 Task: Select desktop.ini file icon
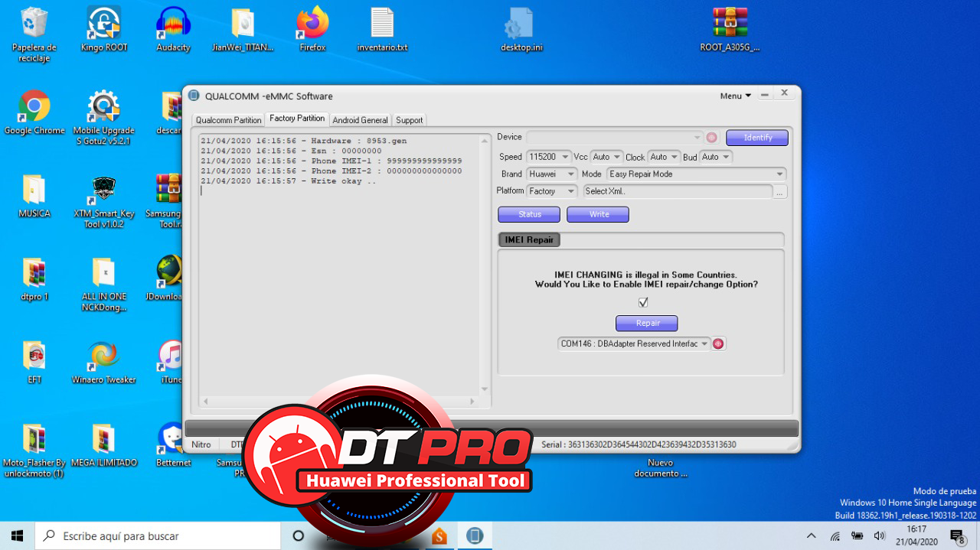(x=521, y=31)
